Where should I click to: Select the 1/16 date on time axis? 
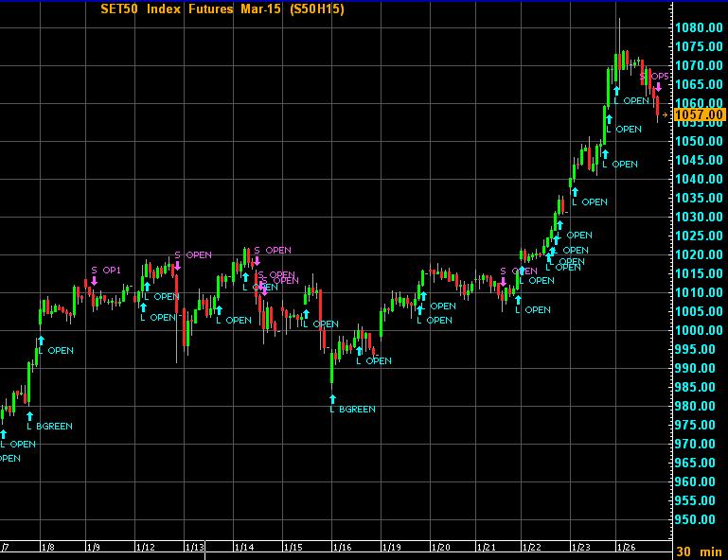pyautogui.click(x=342, y=548)
